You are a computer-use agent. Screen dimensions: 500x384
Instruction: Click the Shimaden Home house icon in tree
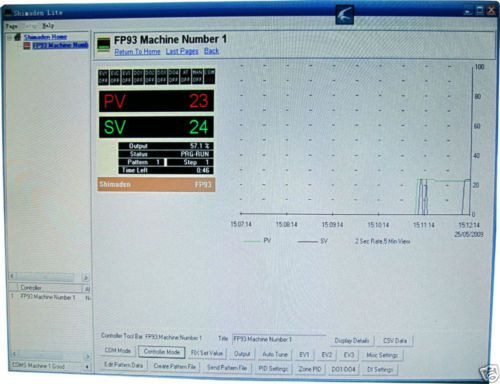pos(17,37)
